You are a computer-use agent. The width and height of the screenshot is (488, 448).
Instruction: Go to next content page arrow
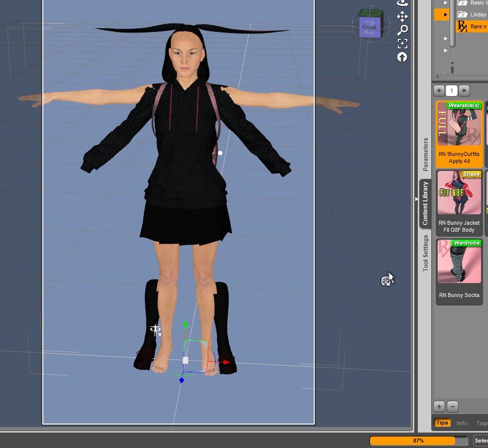(464, 91)
